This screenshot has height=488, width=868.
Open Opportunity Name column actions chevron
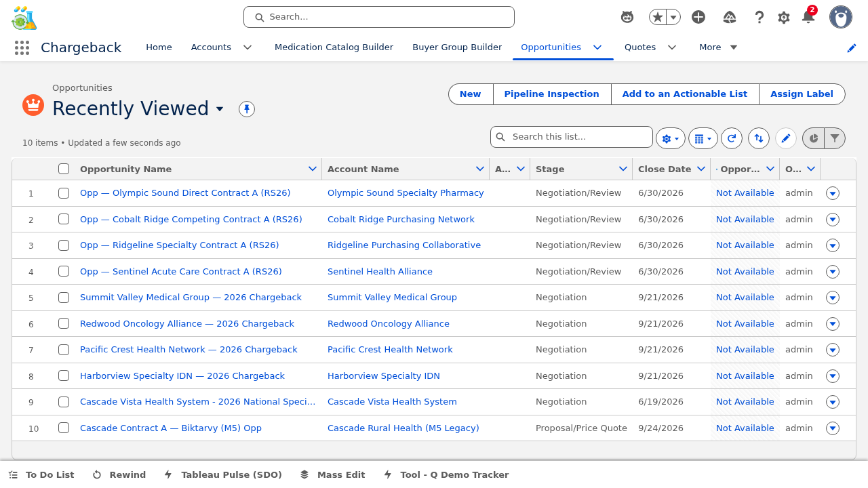[x=313, y=169]
